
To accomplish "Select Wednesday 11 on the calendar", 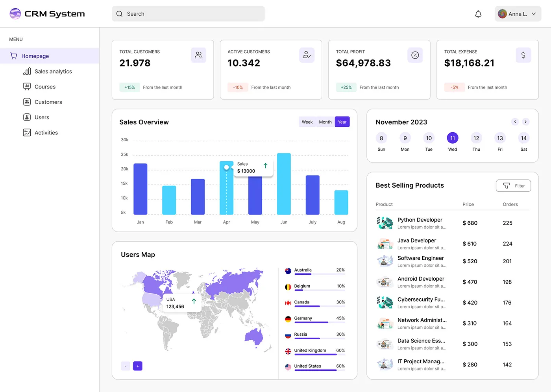I will (452, 138).
